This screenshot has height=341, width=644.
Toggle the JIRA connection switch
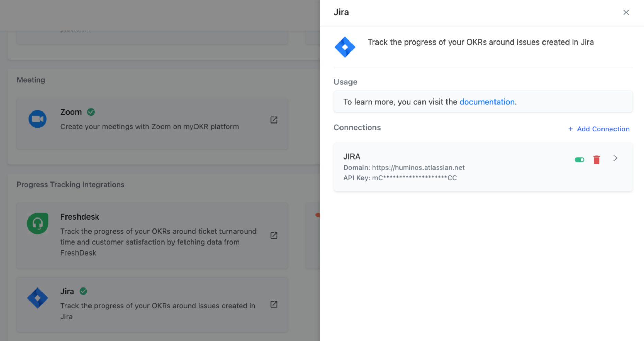pos(580,160)
